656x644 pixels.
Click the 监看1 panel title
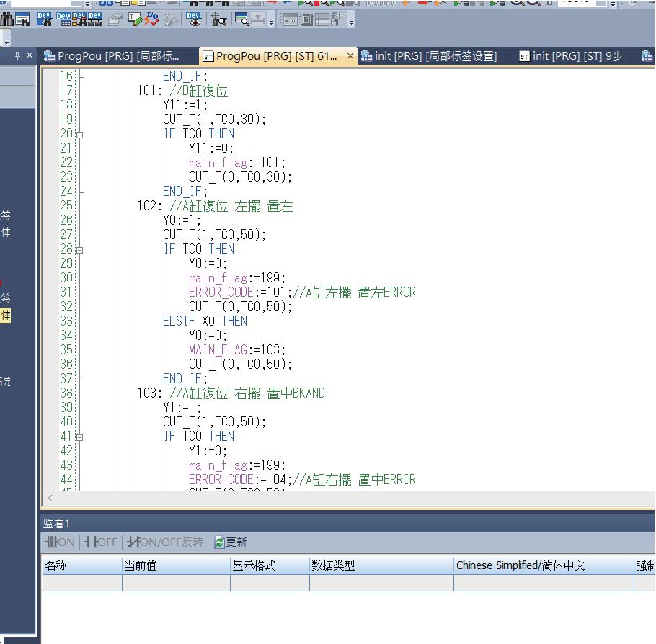click(x=56, y=523)
